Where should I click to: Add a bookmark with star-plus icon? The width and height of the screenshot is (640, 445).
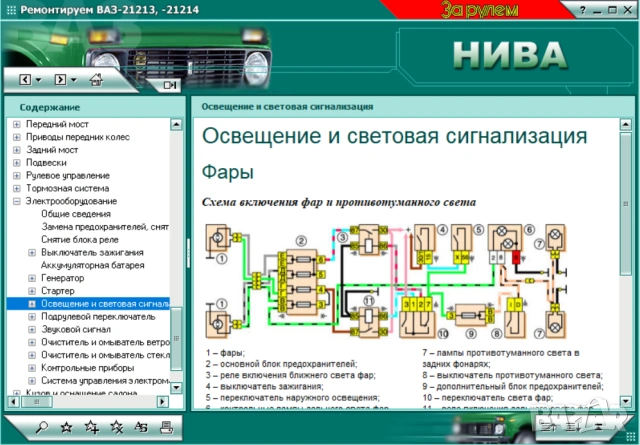[92, 427]
